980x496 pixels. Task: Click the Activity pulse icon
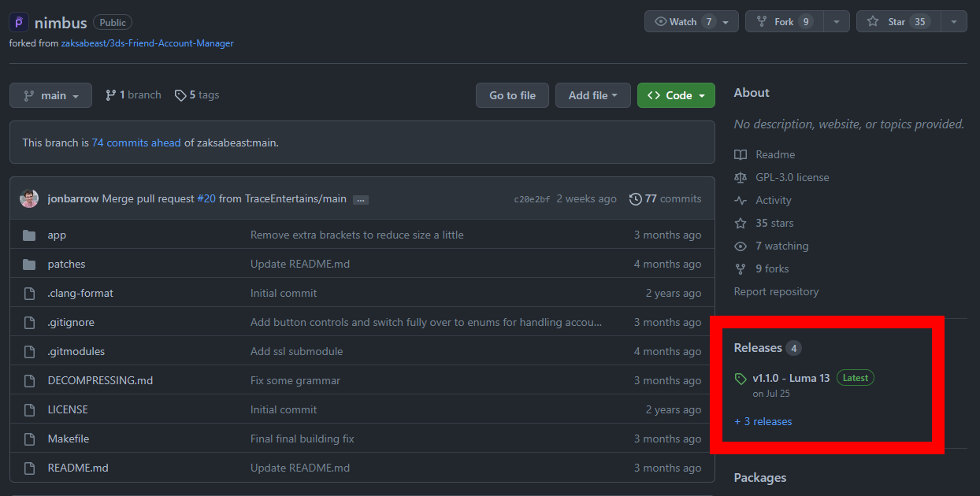[741, 200]
